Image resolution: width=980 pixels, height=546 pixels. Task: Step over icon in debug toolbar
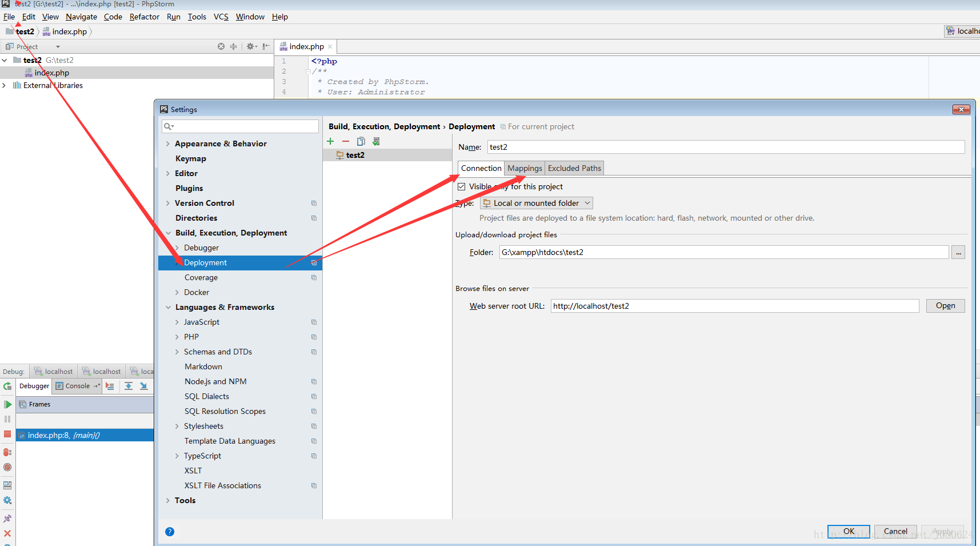pyautogui.click(x=129, y=386)
